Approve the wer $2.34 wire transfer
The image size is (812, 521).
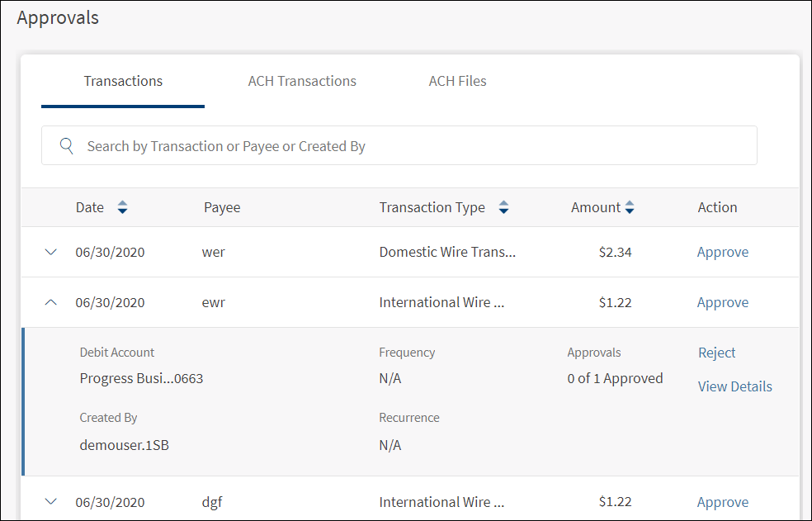(x=722, y=253)
